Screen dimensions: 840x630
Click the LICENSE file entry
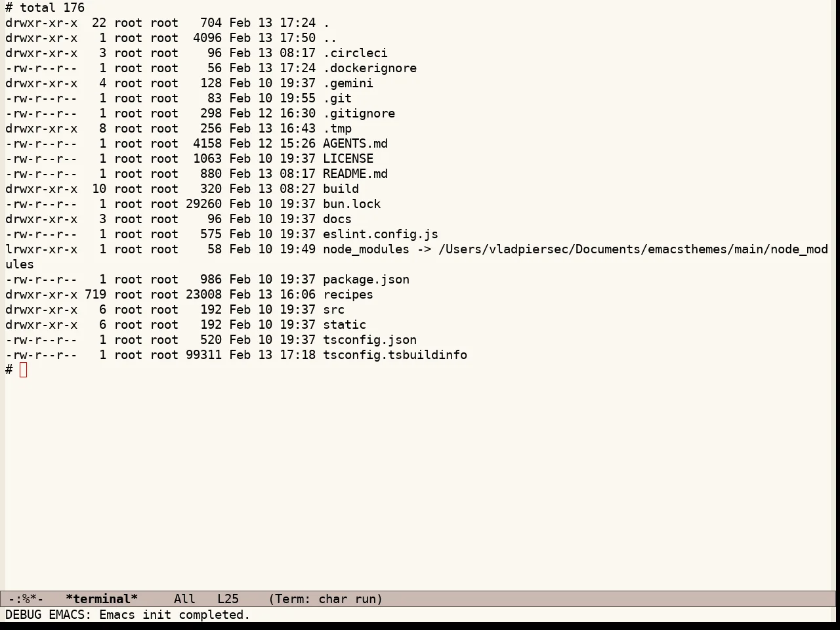(348, 159)
